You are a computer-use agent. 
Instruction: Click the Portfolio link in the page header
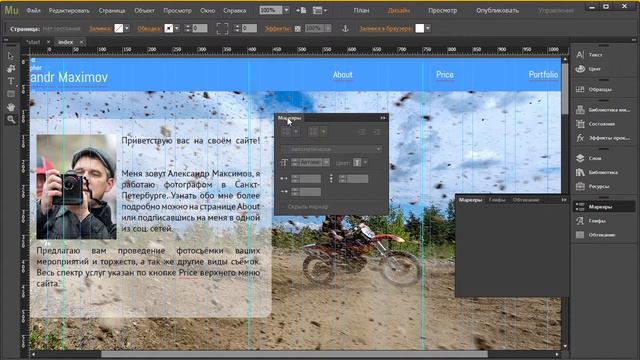[543, 75]
